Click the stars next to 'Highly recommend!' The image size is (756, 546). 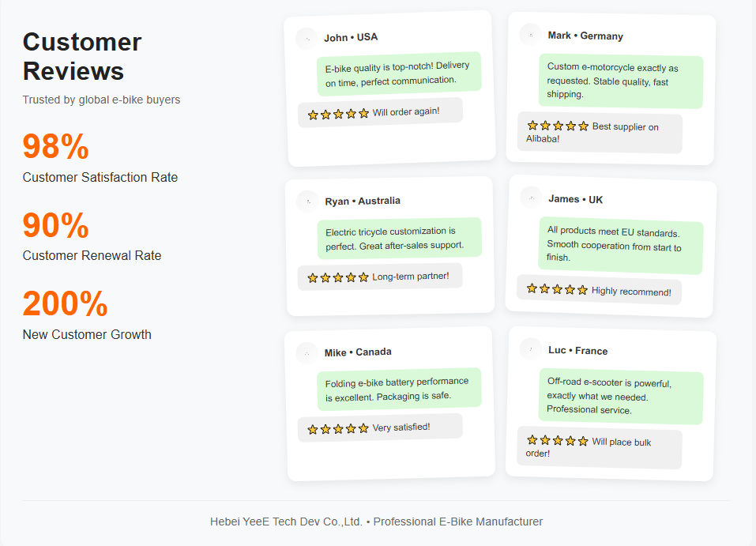pos(558,289)
